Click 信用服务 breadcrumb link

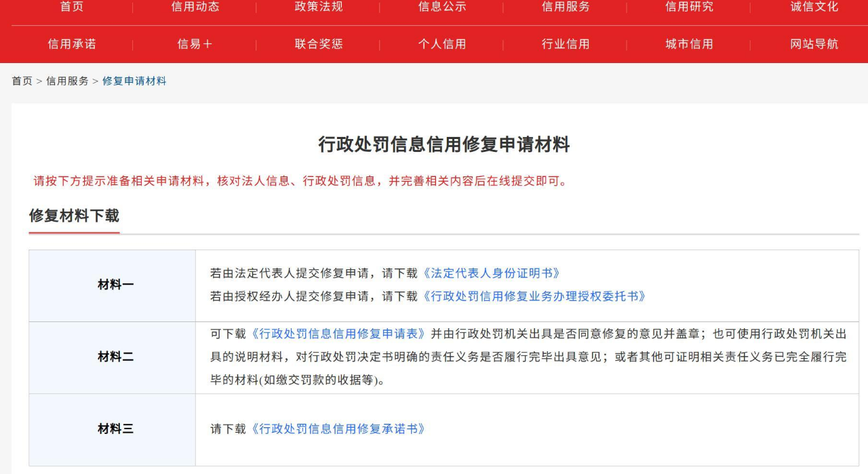[67, 81]
